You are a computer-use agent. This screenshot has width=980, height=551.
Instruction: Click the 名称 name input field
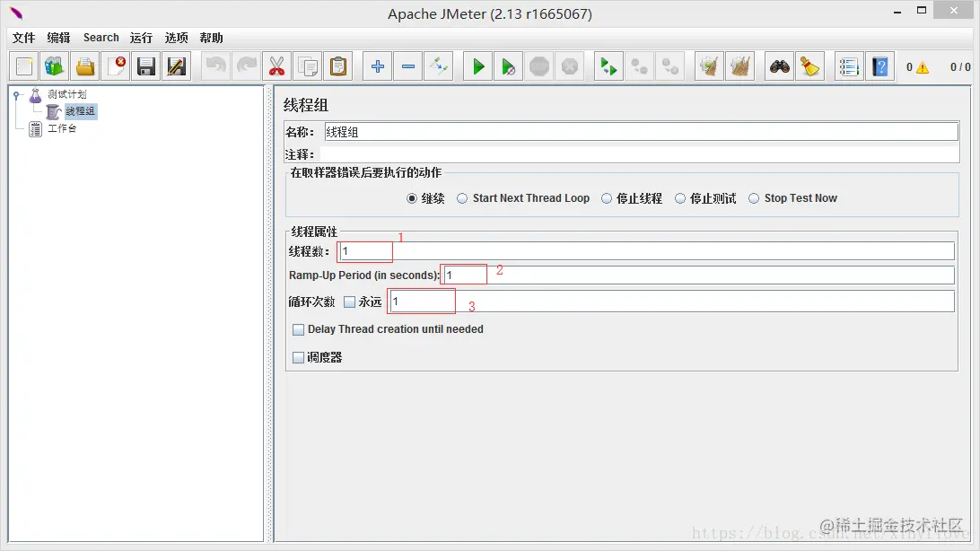tap(641, 132)
